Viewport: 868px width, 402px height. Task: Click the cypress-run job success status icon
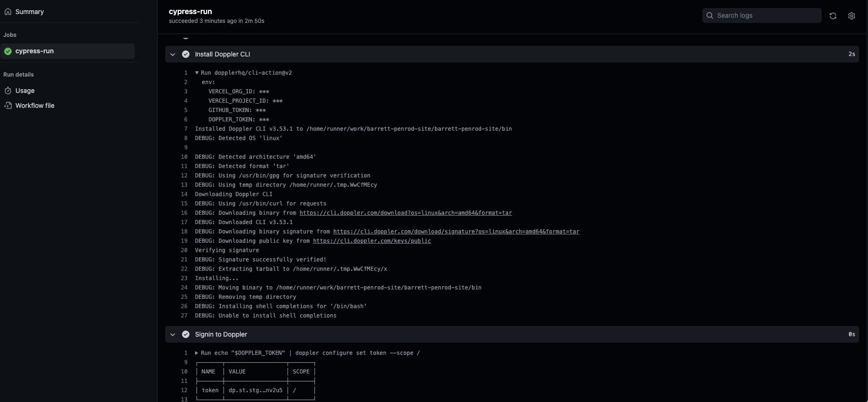click(x=8, y=51)
